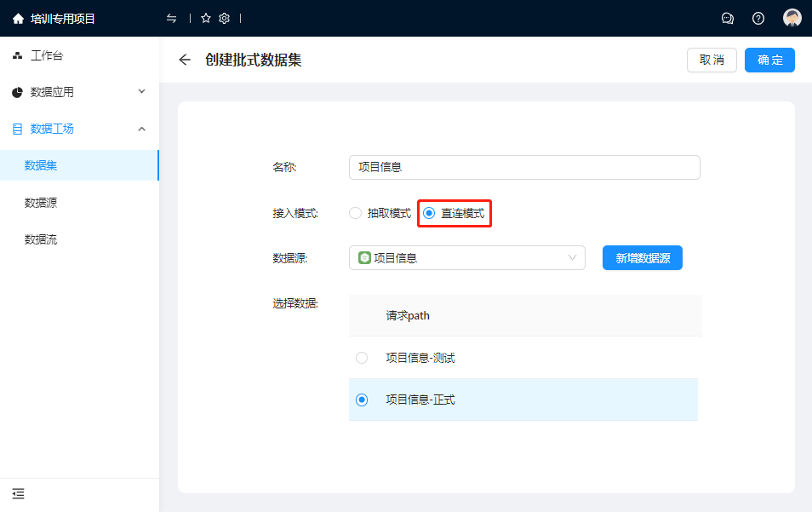Open the 数据源 dropdown list

point(466,257)
